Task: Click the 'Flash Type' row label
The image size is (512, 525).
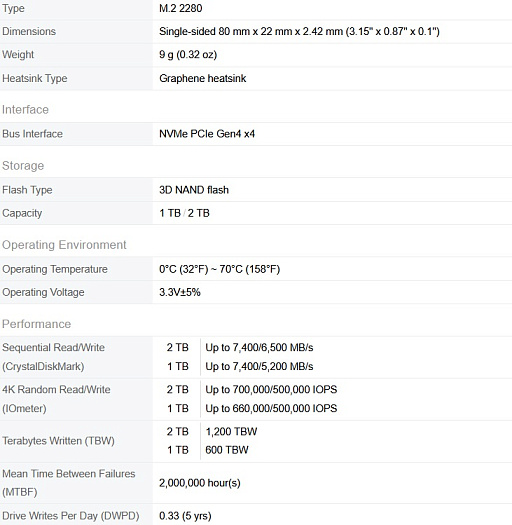Action: pos(27,190)
